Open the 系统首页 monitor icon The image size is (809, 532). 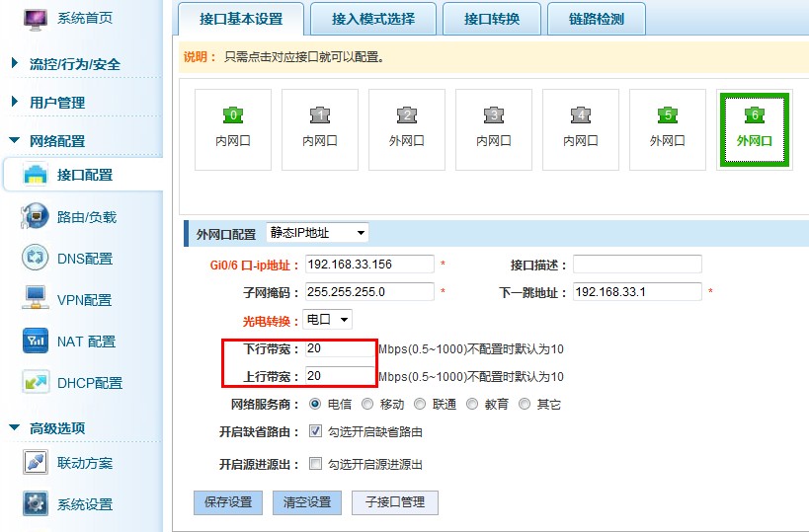pos(36,19)
